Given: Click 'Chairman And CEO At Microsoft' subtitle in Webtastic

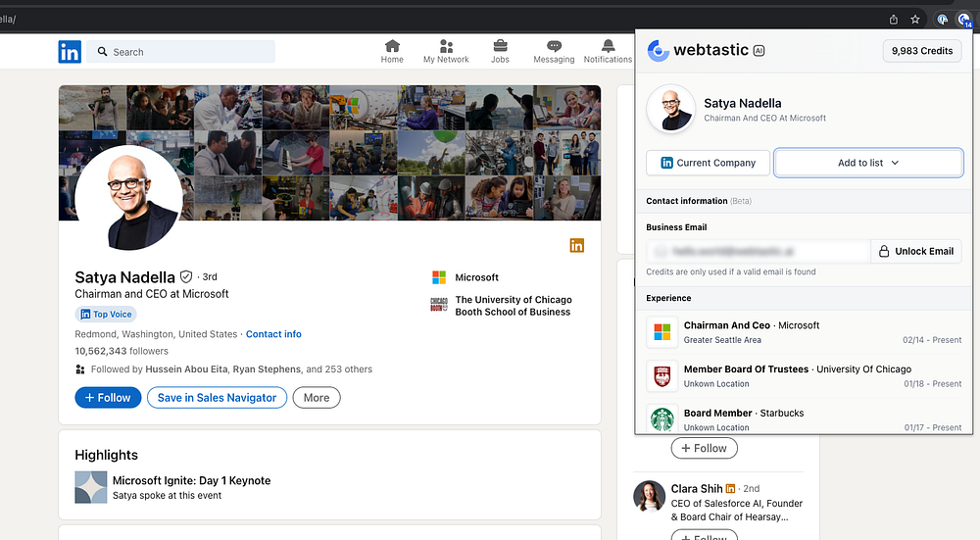Looking at the screenshot, I should (765, 119).
